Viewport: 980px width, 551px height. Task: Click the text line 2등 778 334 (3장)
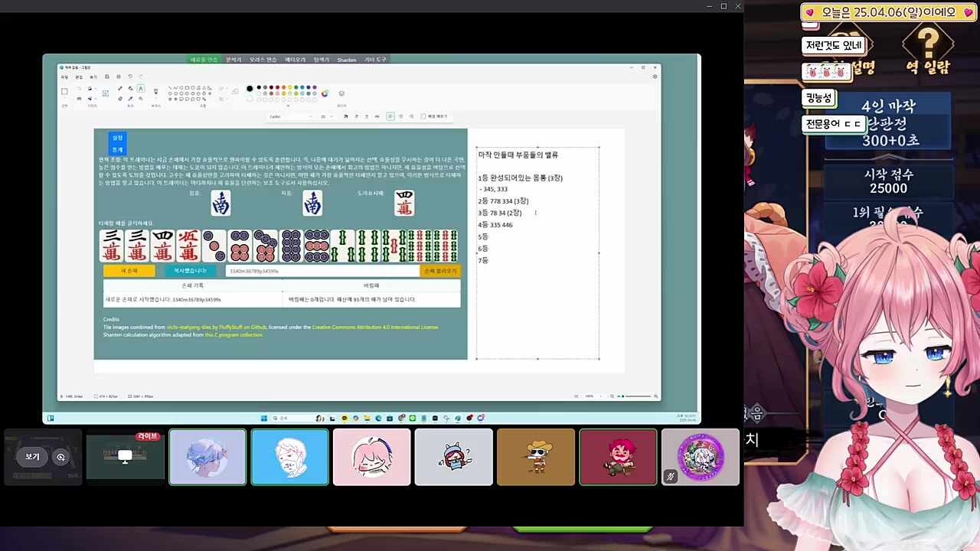coord(503,201)
